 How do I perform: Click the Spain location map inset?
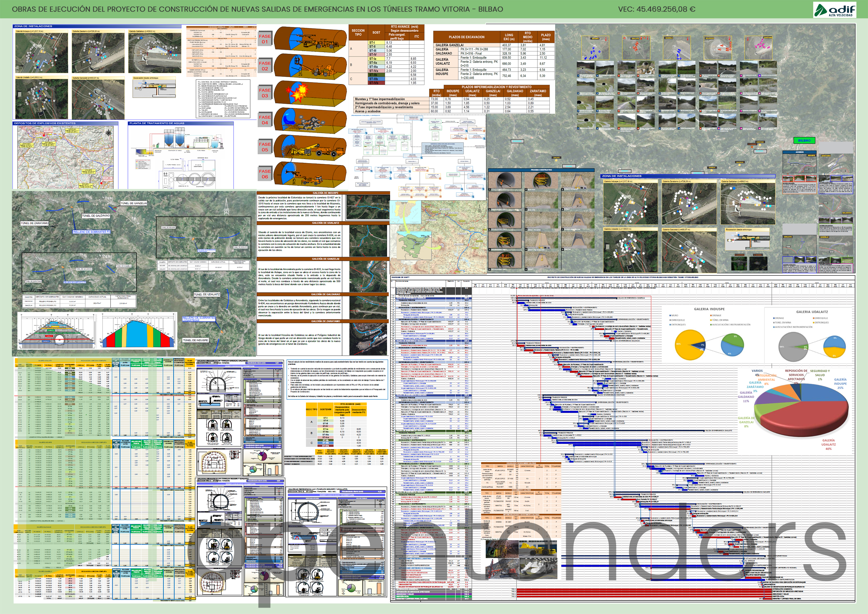[406, 212]
